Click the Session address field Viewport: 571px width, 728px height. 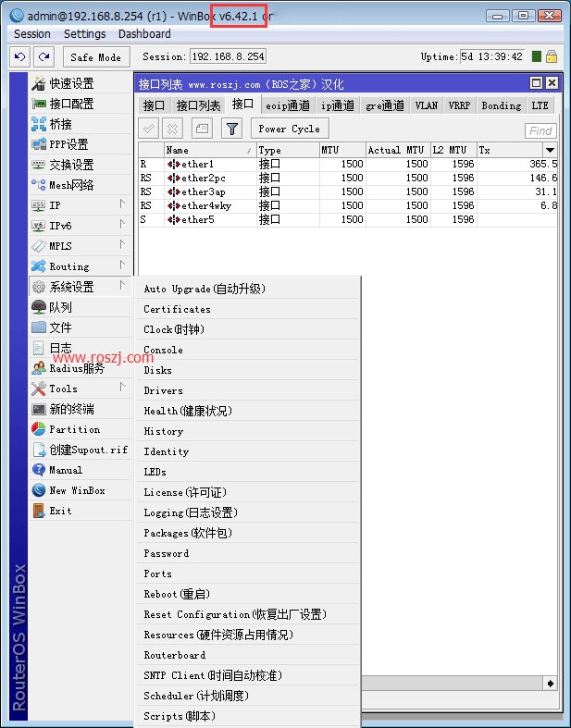228,56
